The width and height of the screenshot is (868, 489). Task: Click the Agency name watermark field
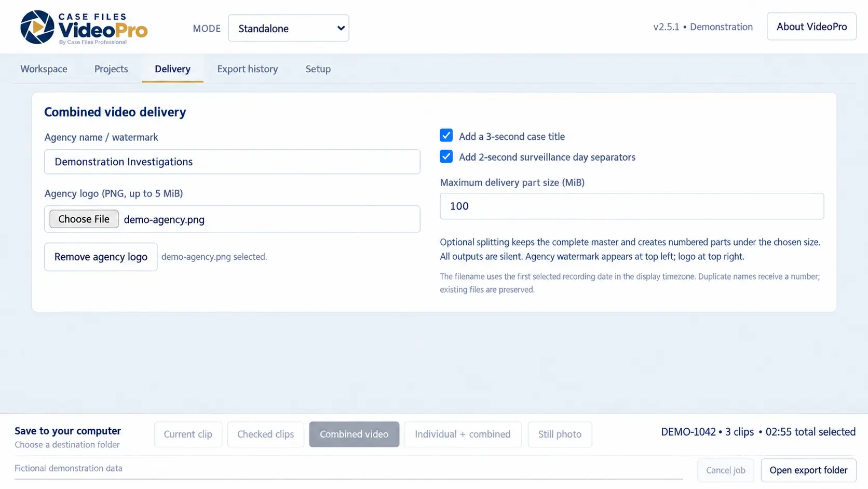232,162
